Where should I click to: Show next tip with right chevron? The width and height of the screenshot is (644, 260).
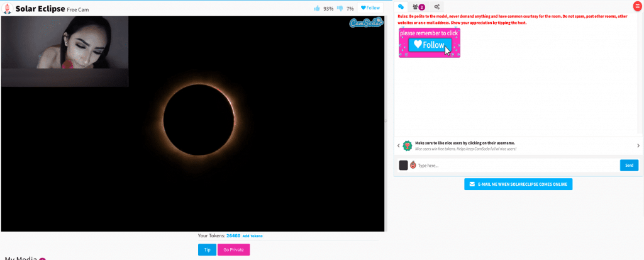pos(638,145)
